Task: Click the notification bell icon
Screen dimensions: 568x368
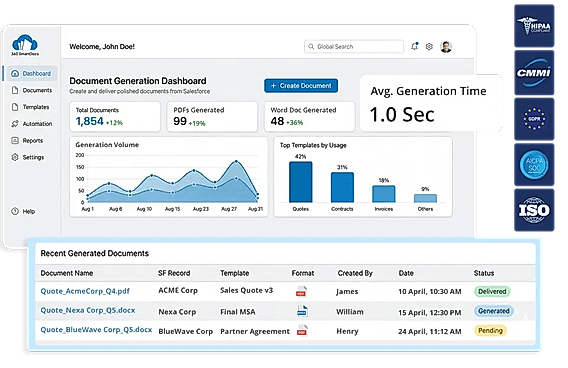Action: pos(414,46)
